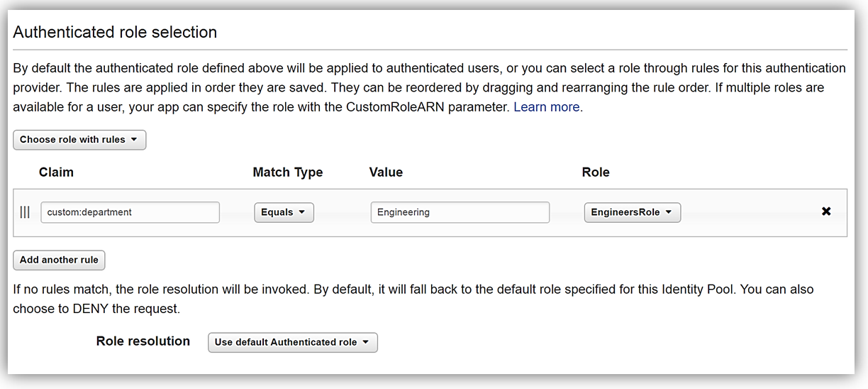Follow the Learn more link
This screenshot has width=868, height=389.
coord(547,107)
